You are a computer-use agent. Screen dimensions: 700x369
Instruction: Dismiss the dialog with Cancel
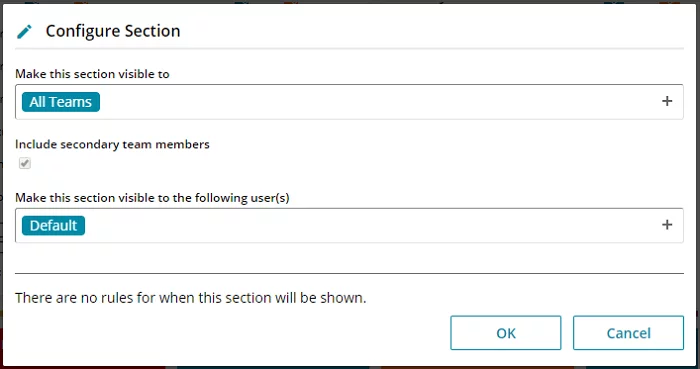coord(628,333)
